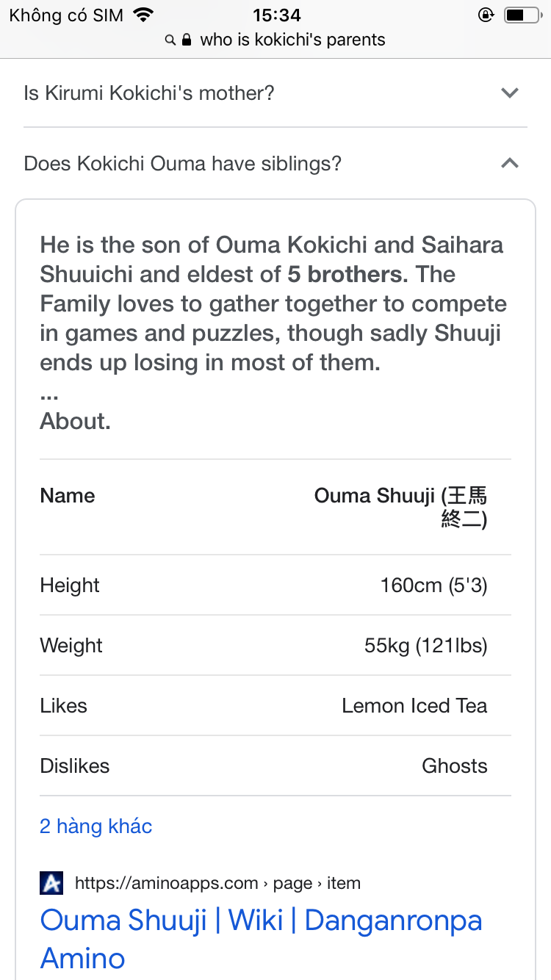Tap the "Không có SIM" carrier label
Image resolution: width=551 pixels, height=980 pixels.
66,15
